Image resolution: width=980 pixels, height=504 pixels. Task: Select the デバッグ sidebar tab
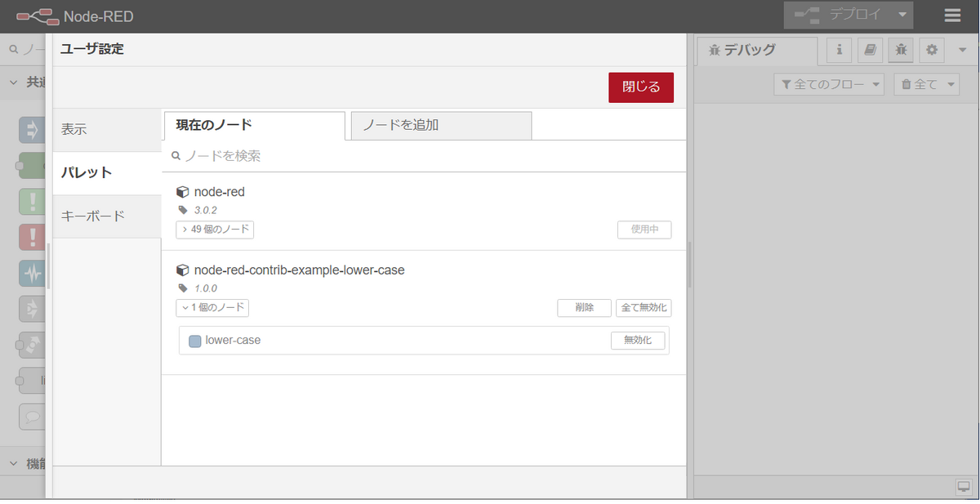[x=757, y=51]
